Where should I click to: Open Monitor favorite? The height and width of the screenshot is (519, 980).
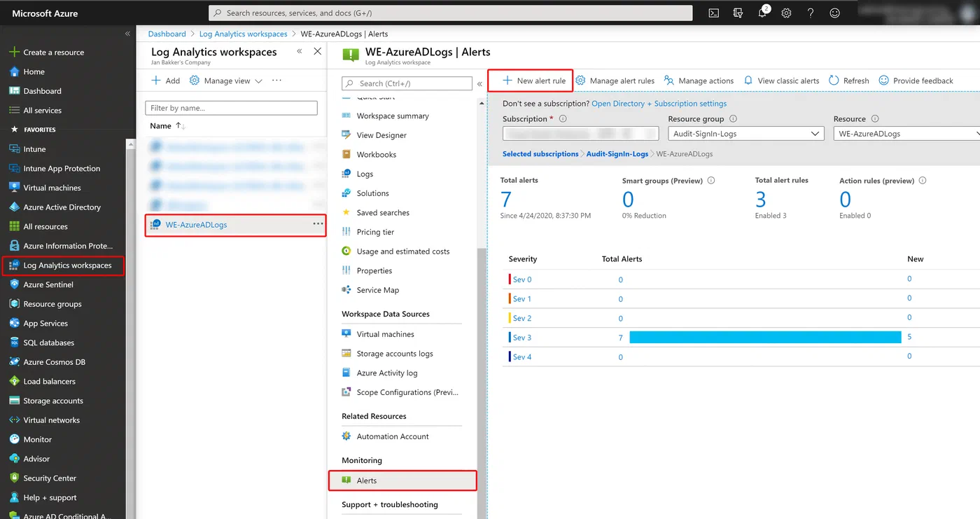pos(37,440)
